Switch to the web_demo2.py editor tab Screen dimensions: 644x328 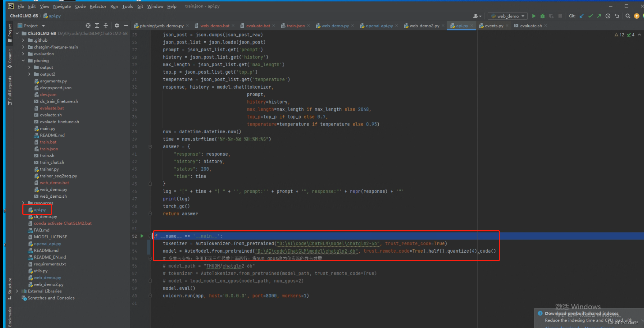pos(424,26)
